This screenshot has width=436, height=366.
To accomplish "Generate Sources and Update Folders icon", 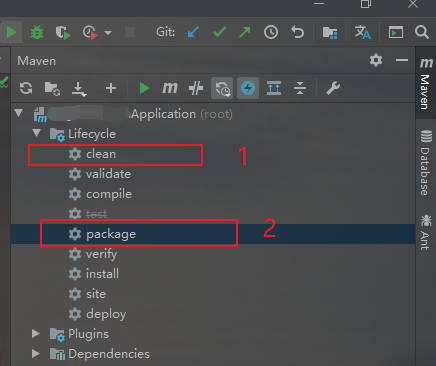I will click(x=52, y=89).
